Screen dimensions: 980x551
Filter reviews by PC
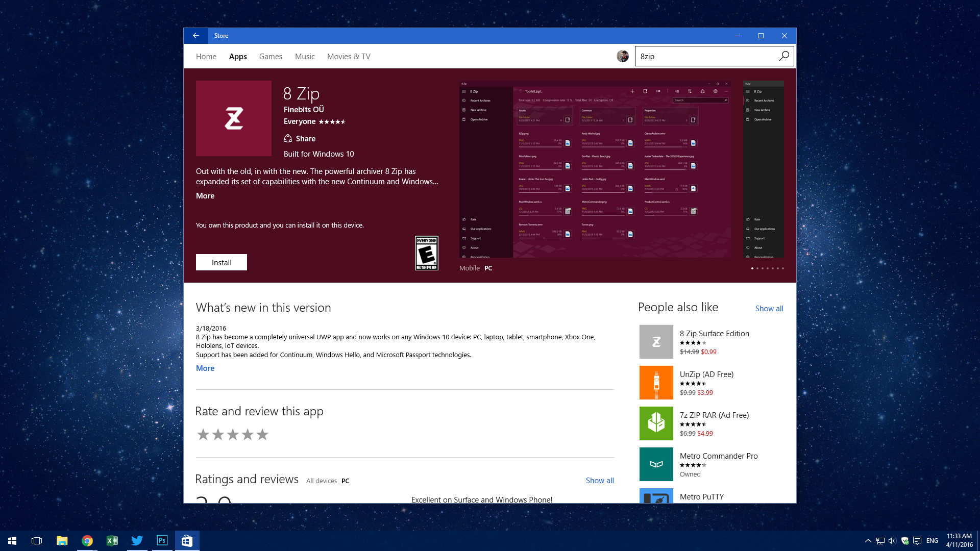pyautogui.click(x=346, y=481)
